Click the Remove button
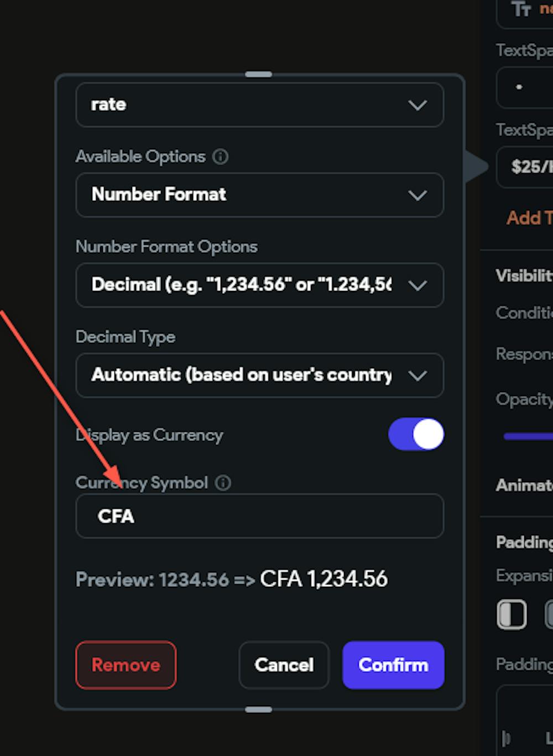Image resolution: width=553 pixels, height=756 pixels. (x=126, y=665)
